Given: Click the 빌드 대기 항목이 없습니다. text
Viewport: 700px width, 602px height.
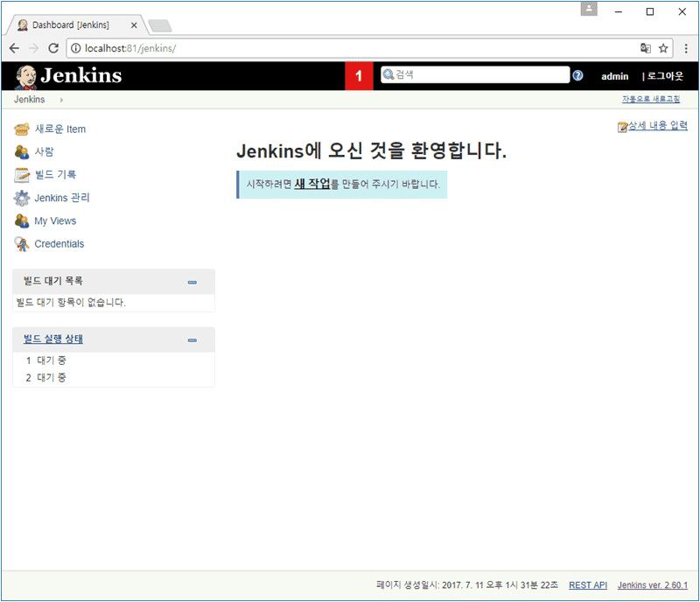Looking at the screenshot, I should (x=71, y=303).
